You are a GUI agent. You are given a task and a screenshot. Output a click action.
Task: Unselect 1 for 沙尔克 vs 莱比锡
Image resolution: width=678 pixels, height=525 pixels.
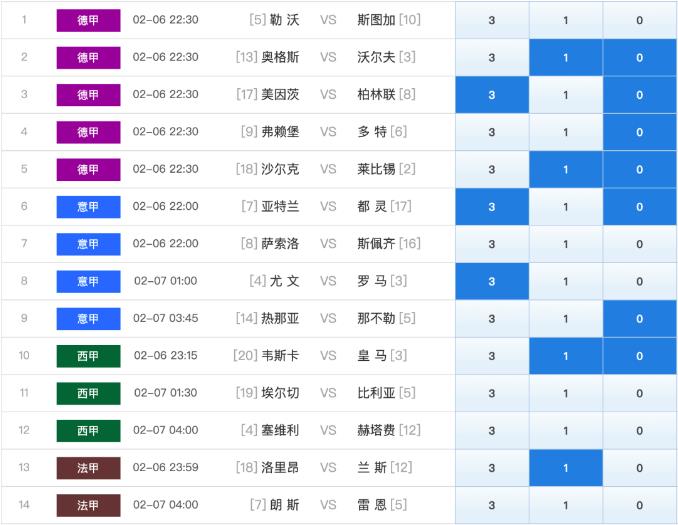click(566, 169)
